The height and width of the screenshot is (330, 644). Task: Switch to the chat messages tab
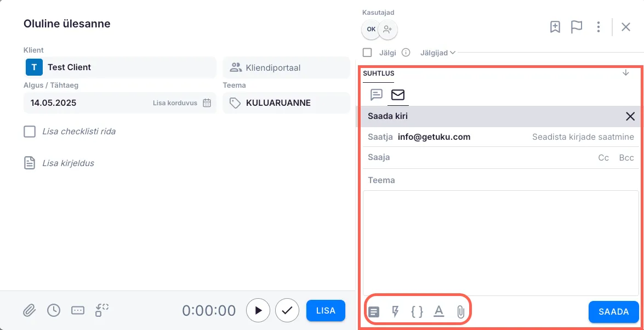coord(376,94)
